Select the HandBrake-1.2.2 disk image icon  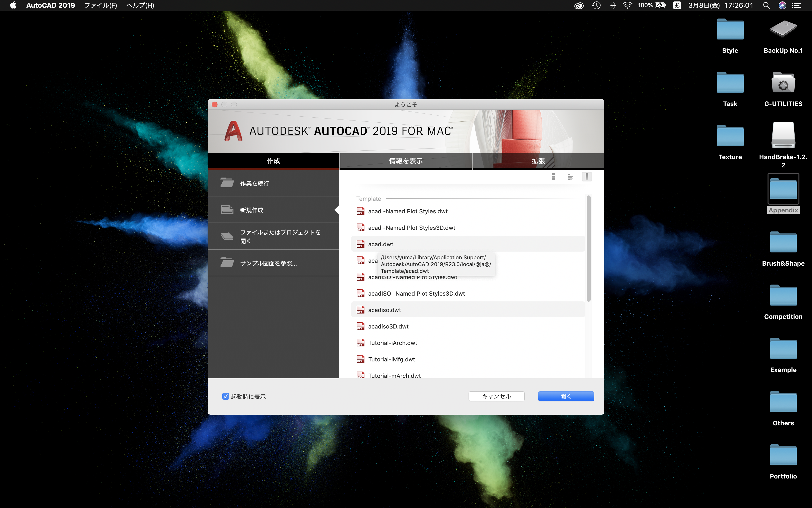(x=783, y=135)
